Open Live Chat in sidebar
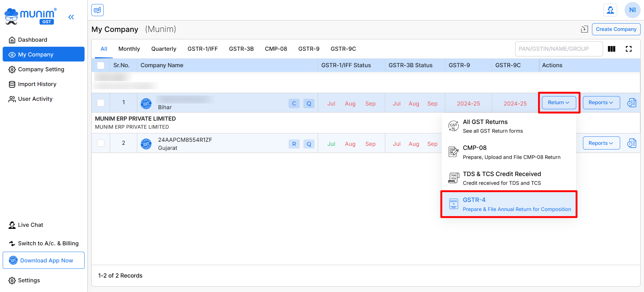Screen dimensions: 644x292 (x=31, y=225)
